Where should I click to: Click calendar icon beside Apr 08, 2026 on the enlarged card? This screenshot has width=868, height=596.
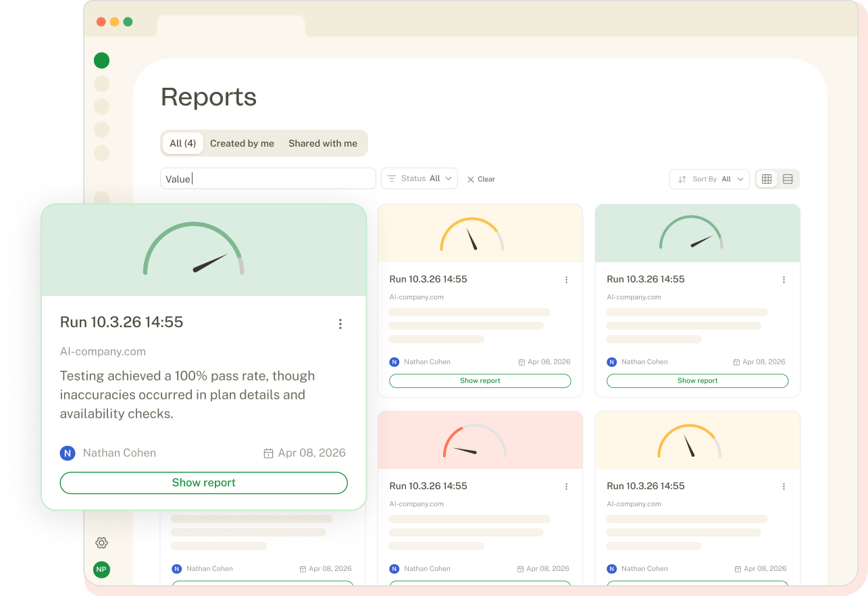pos(268,453)
